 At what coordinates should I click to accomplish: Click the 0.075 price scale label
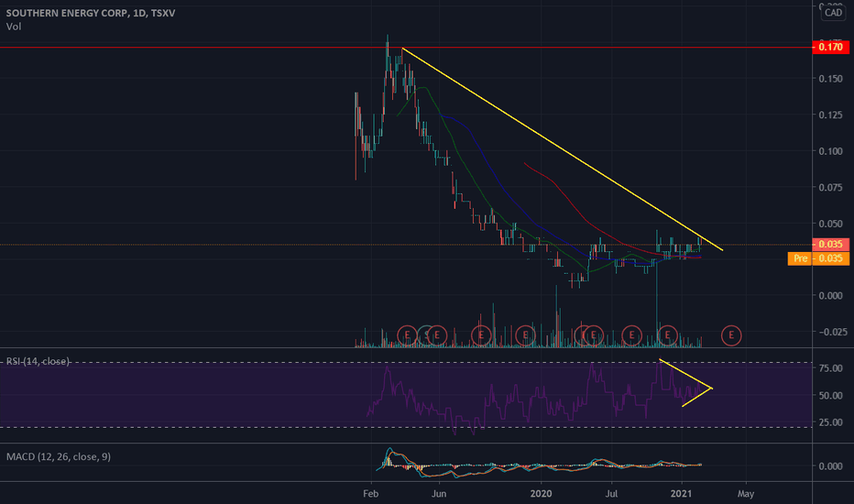click(830, 188)
